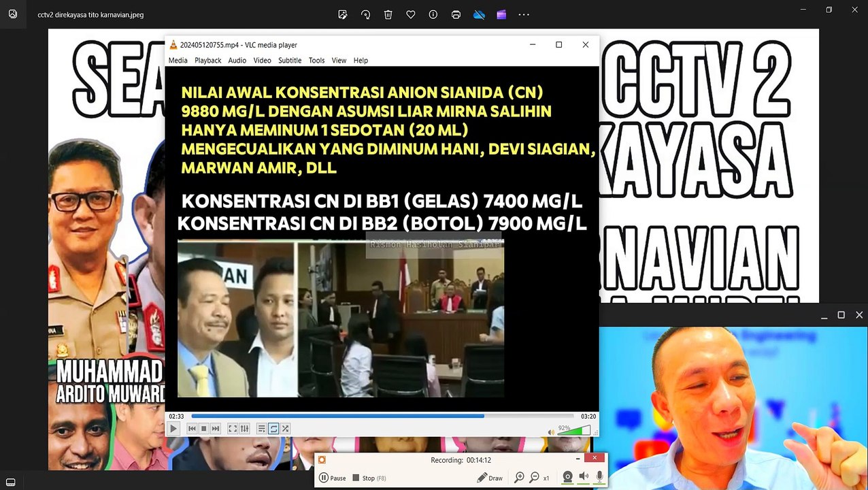Image resolution: width=868 pixels, height=490 pixels.
Task: Activate the Draw tool in recorder
Action: tap(490, 478)
